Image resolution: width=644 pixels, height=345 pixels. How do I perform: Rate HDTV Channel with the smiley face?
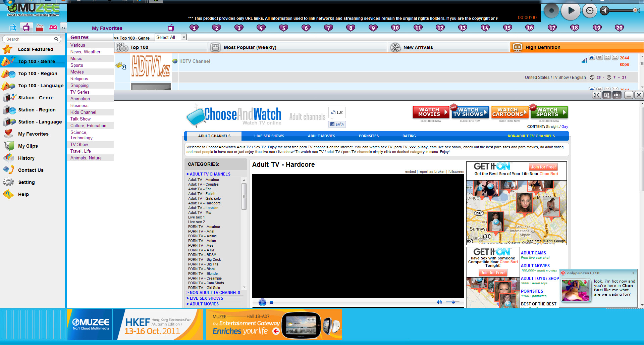(x=607, y=58)
